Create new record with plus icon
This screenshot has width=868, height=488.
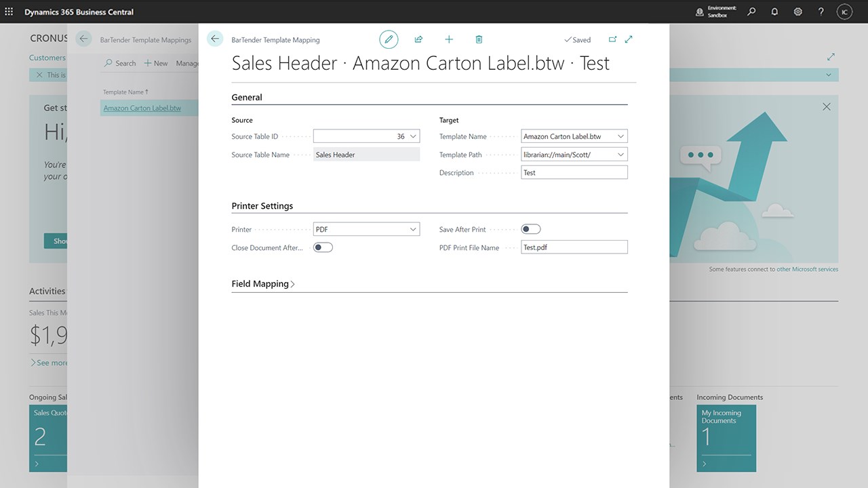[448, 39]
